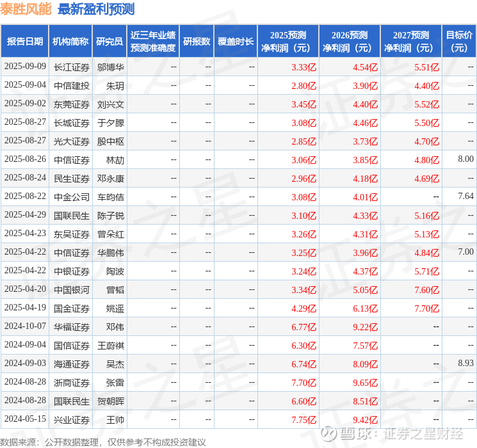Click analyst name 华鹏伟
Viewport: 477px width, 448px height.
click(111, 253)
